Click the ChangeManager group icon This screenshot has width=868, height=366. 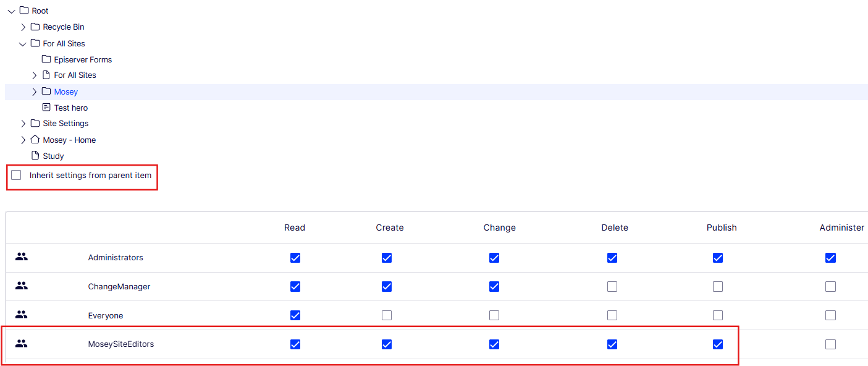pos(22,286)
